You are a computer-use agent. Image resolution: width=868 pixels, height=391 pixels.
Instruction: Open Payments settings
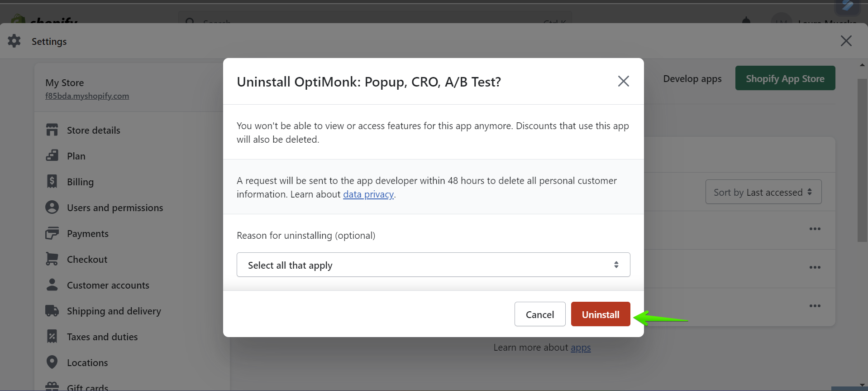pos(88,233)
